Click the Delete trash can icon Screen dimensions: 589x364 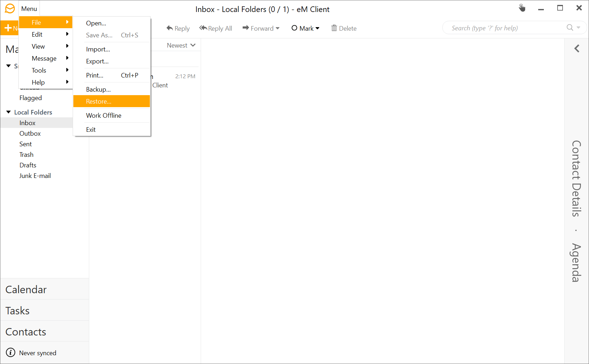coord(334,28)
